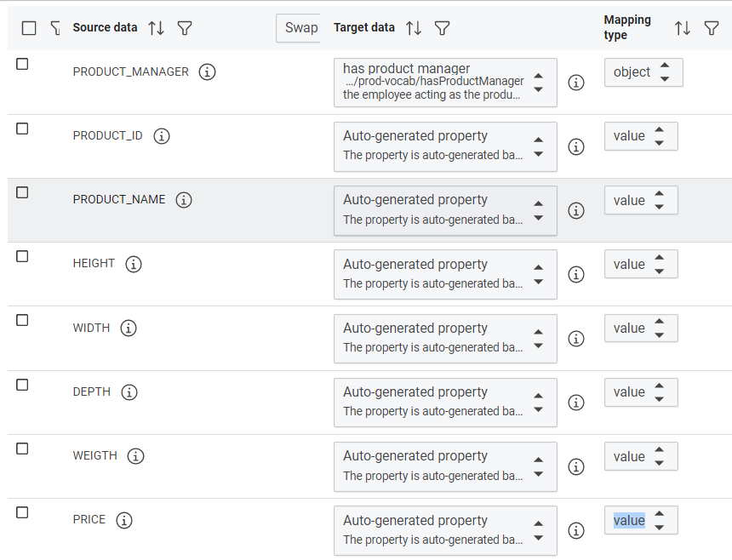This screenshot has height=560, width=732.
Task: Open mapping type dropdown showing object
Action: (x=643, y=72)
